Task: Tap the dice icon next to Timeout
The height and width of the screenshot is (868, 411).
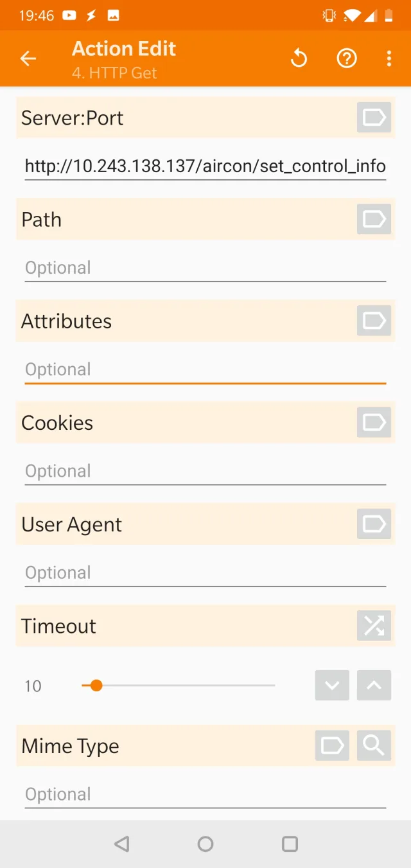Action: (x=373, y=625)
